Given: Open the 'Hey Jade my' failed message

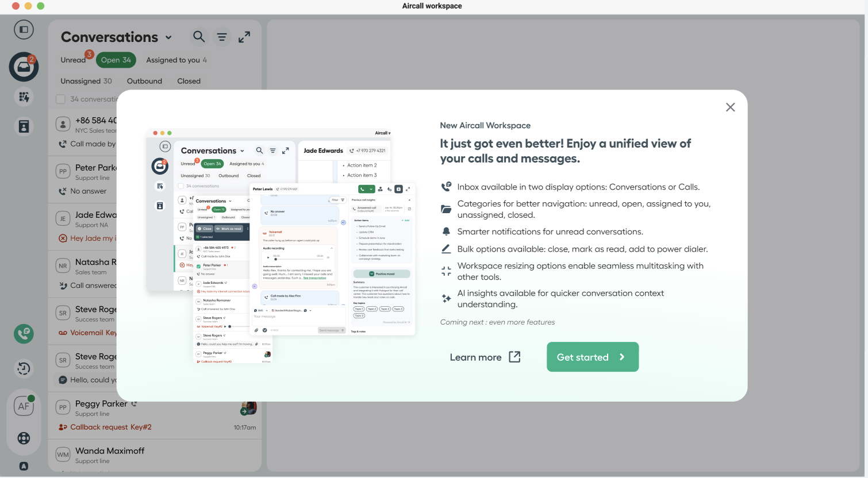Looking at the screenshot, I should point(87,238).
